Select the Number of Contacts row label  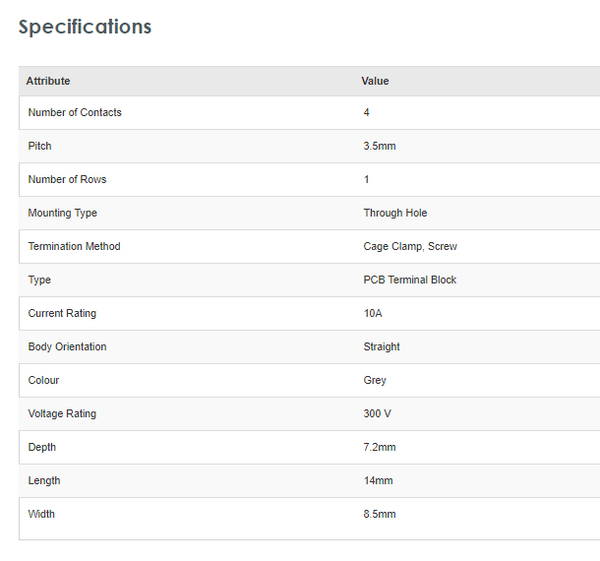coord(75,113)
